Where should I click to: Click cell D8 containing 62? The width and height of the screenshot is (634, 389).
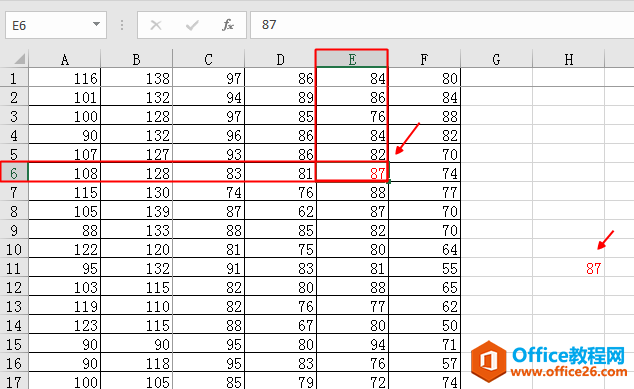click(280, 211)
